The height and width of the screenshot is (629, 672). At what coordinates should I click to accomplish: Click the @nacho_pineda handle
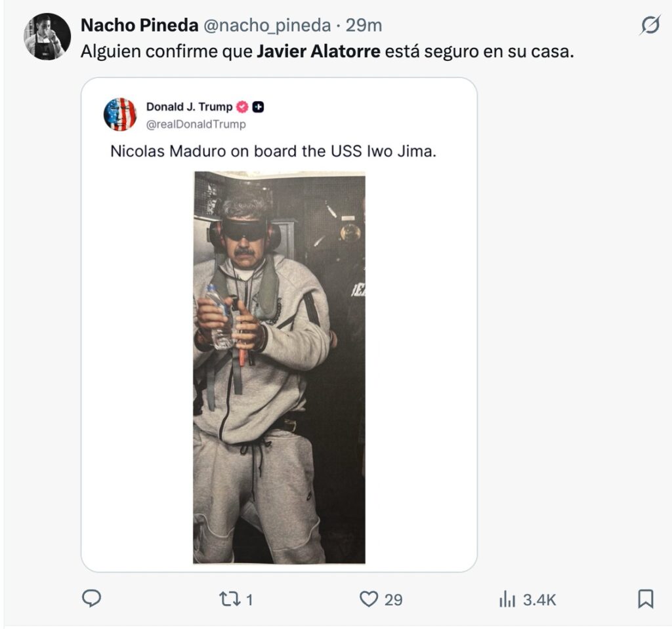(x=270, y=26)
